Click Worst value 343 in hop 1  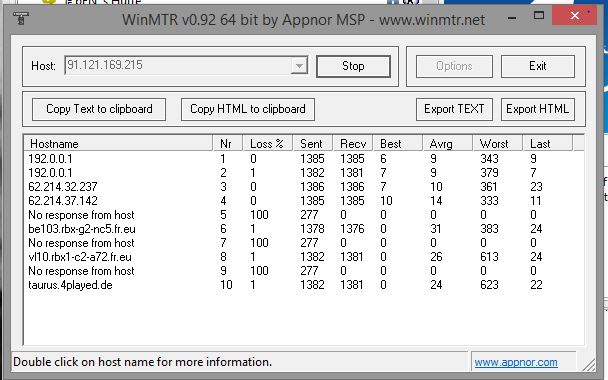pos(489,159)
